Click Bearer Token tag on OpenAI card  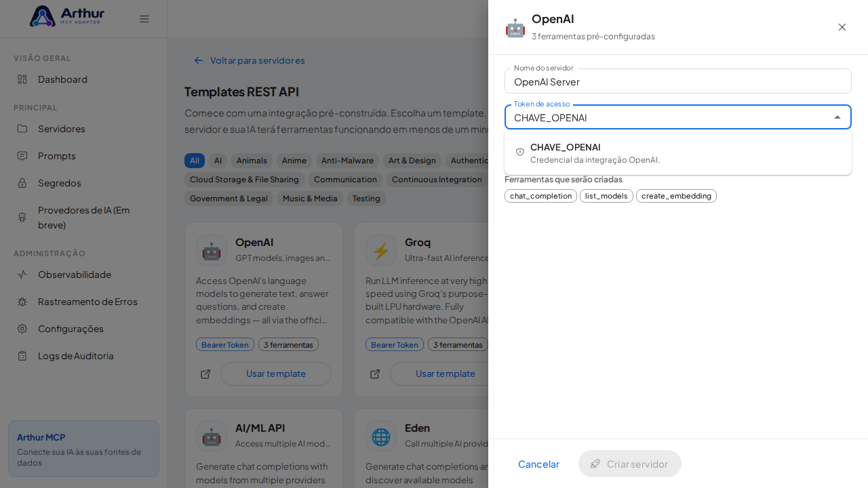225,344
